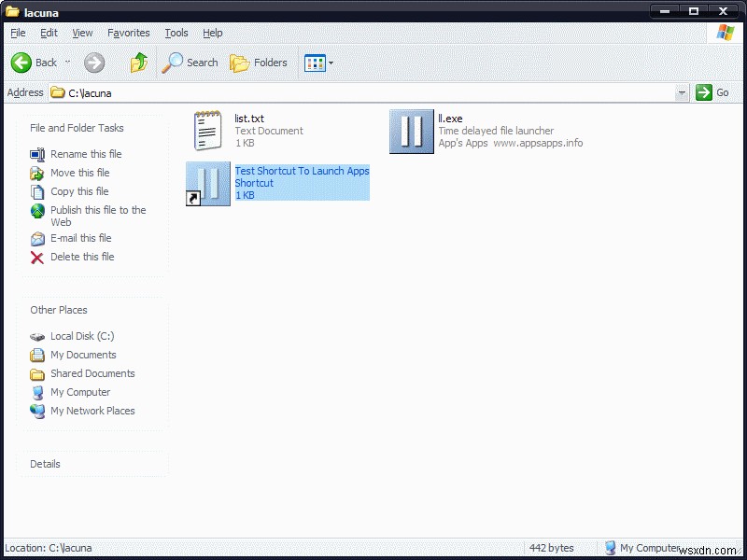The height and width of the screenshot is (560, 747).
Task: Toggle the Folders pane
Action: point(259,63)
